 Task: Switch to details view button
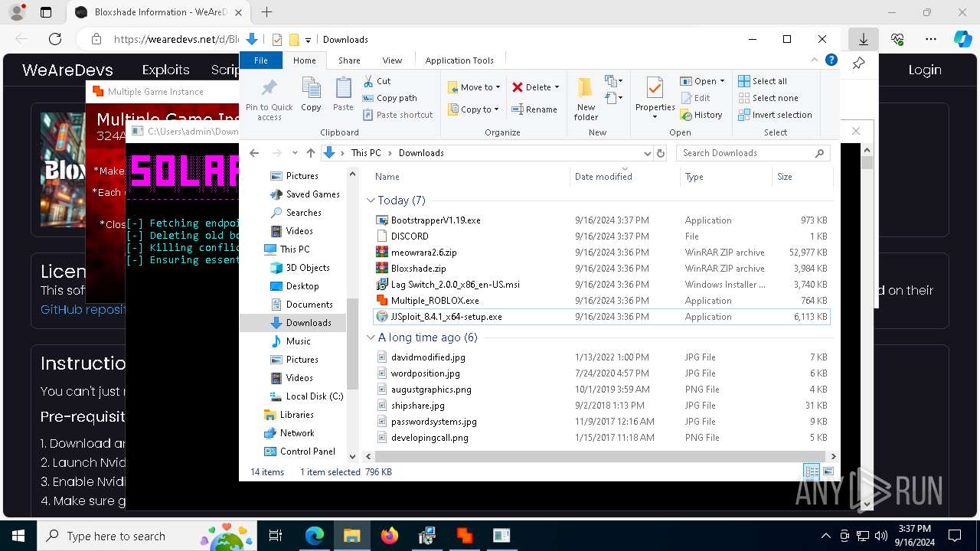pos(812,472)
